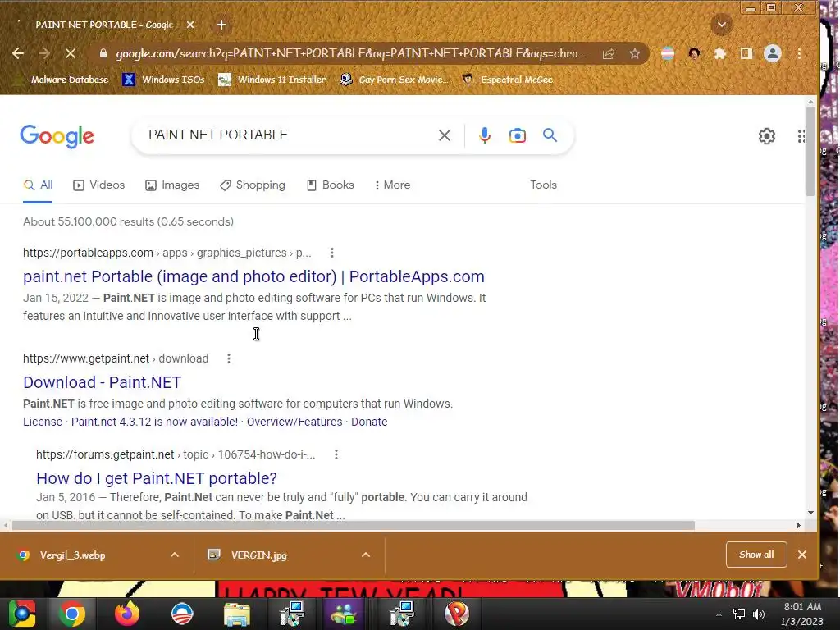Close the PAINT NET PORTABLE tab

[x=190, y=25]
